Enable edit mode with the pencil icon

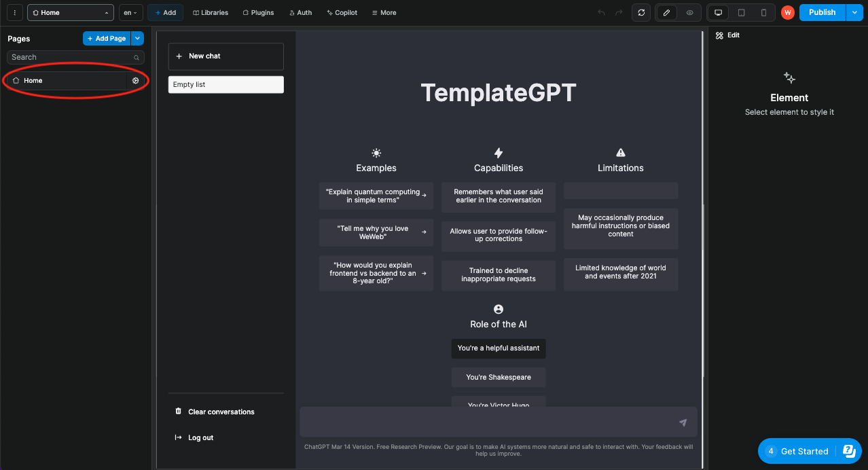point(666,12)
